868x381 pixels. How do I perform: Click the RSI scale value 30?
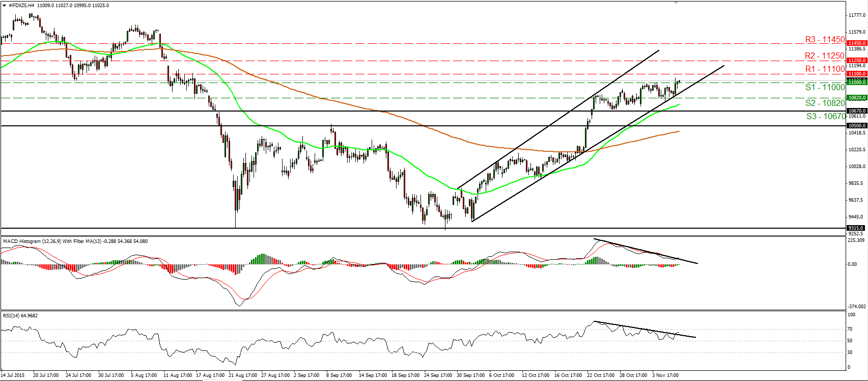[x=850, y=352]
